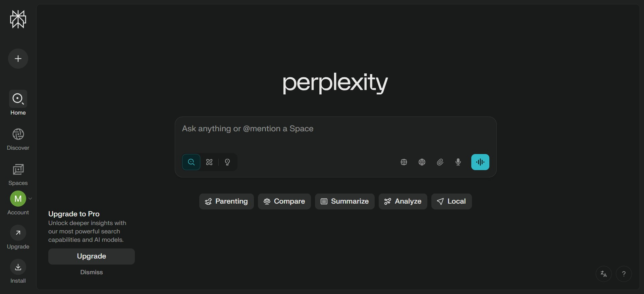Expand the Account menu chevron
This screenshot has width=644, height=294.
[x=31, y=199]
